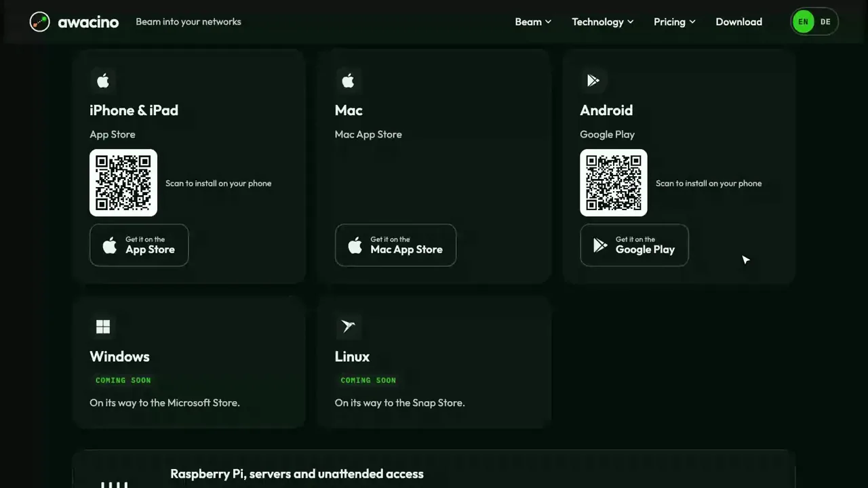
Task: Click the Apple logo inside the App Store button
Action: pyautogui.click(x=110, y=245)
